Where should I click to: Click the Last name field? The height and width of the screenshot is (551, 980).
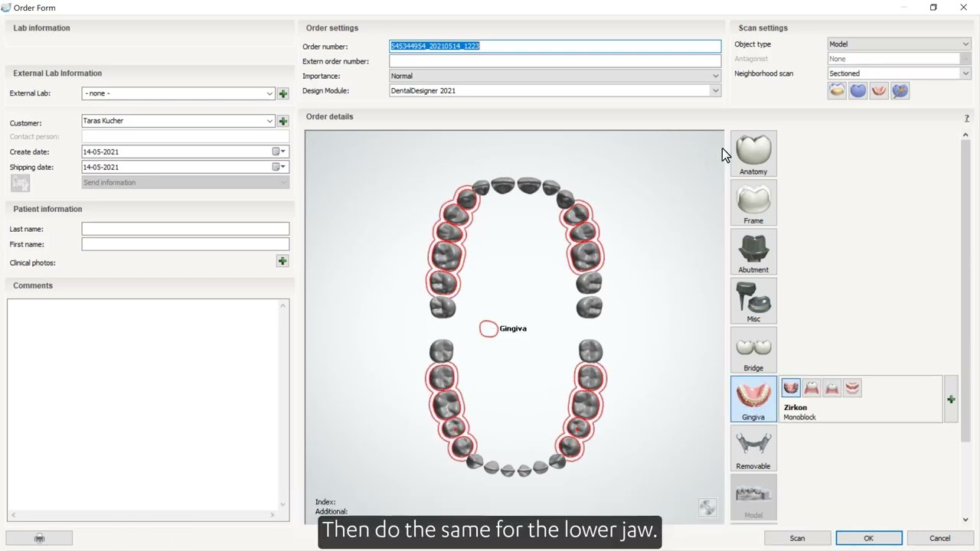pyautogui.click(x=185, y=229)
